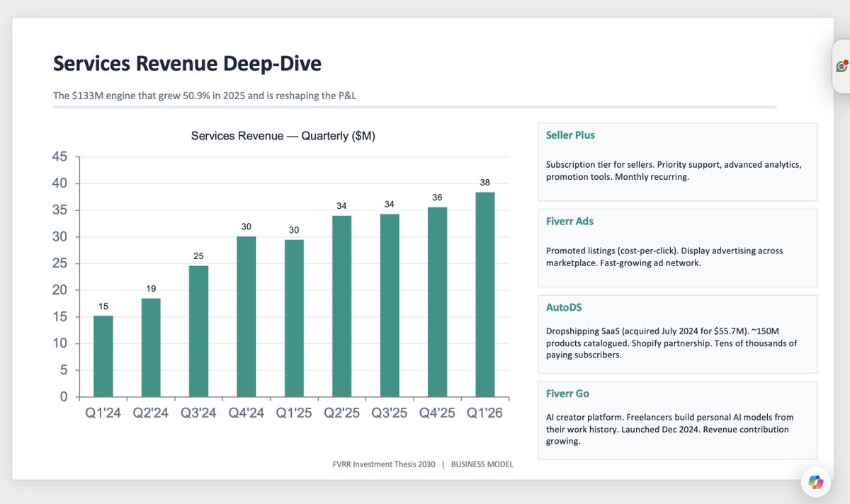The image size is (850, 504).
Task: Click the 'AutoDS' card heading
Action: [564, 307]
